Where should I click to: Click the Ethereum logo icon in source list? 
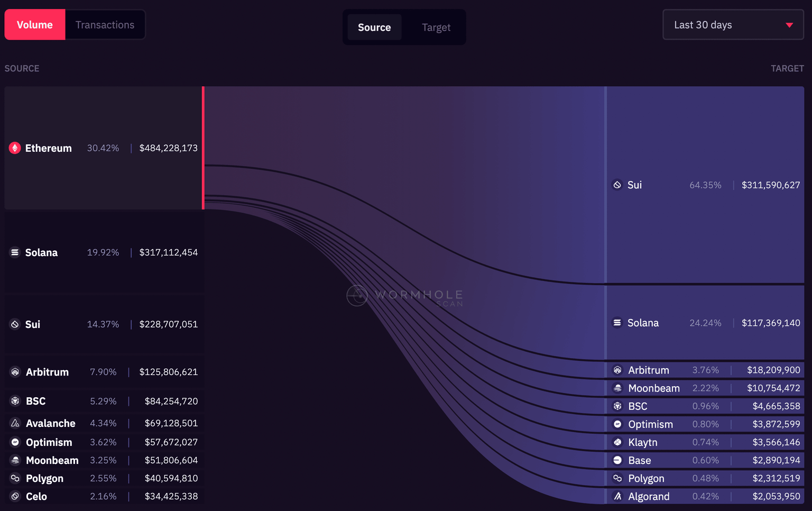[x=15, y=148]
